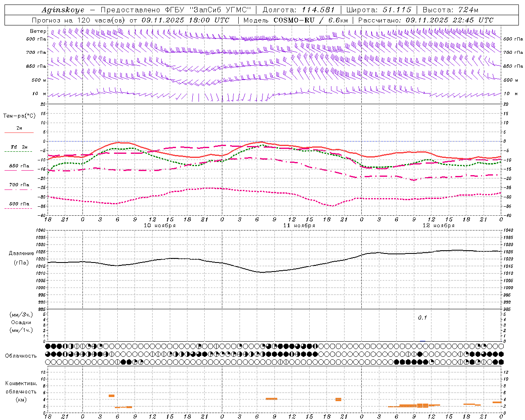
Task: Click the 500 м wind level label on left axis
Action: pyautogui.click(x=39, y=80)
